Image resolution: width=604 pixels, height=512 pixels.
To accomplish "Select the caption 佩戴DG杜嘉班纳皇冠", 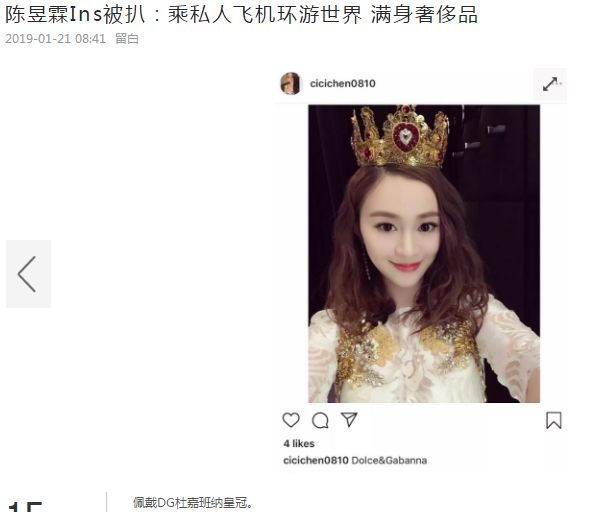I will pos(193,503).
